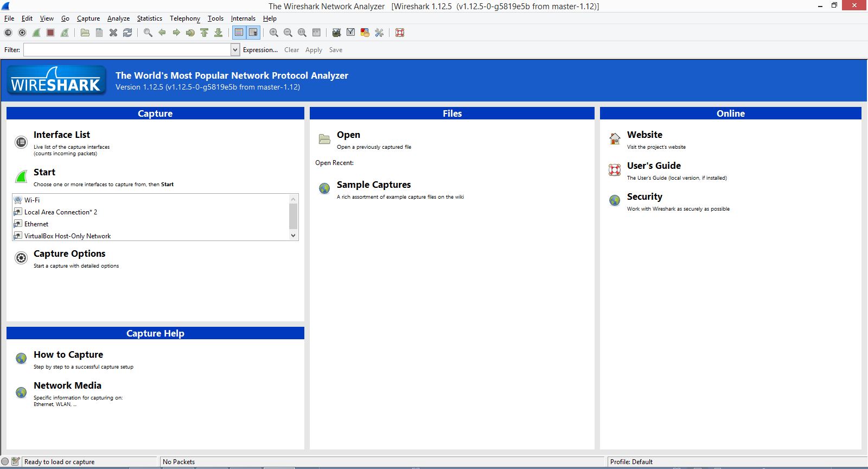Open the Tools menu

coord(215,18)
